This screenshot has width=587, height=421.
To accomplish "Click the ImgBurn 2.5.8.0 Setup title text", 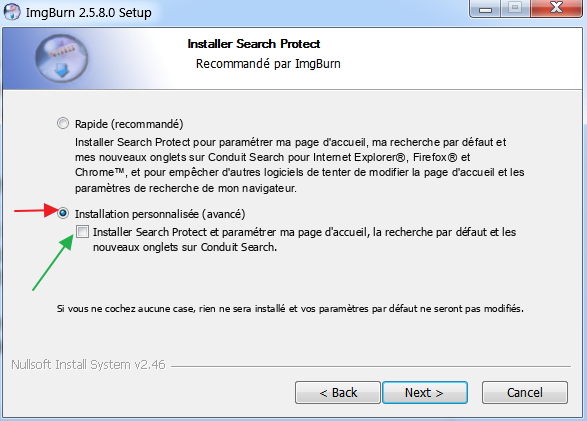I will pos(89,13).
